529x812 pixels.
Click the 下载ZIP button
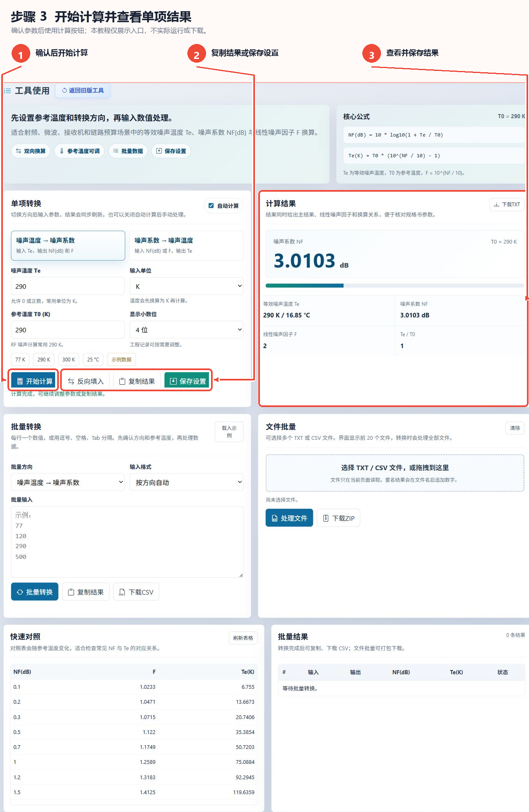pyautogui.click(x=339, y=518)
